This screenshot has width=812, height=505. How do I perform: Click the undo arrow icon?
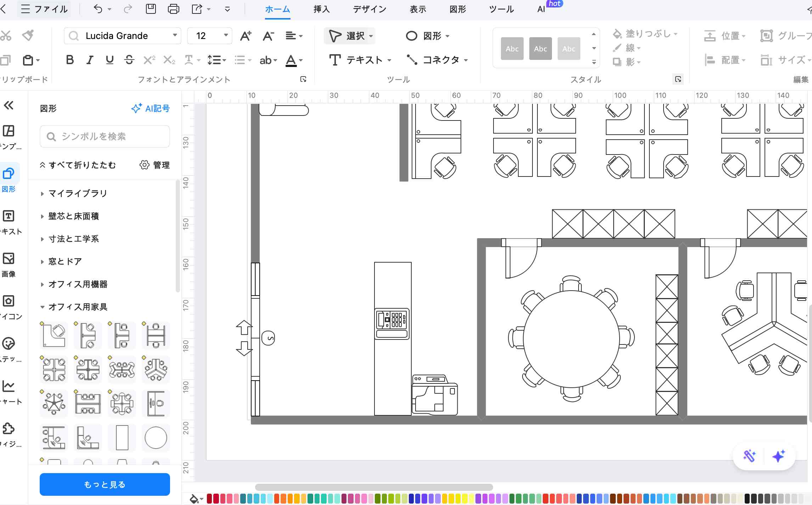(x=98, y=9)
